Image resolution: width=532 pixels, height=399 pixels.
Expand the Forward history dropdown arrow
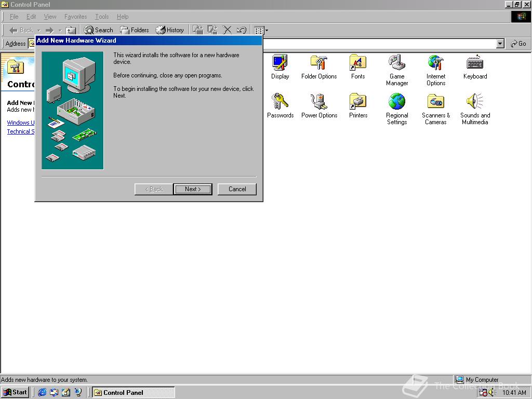60,31
